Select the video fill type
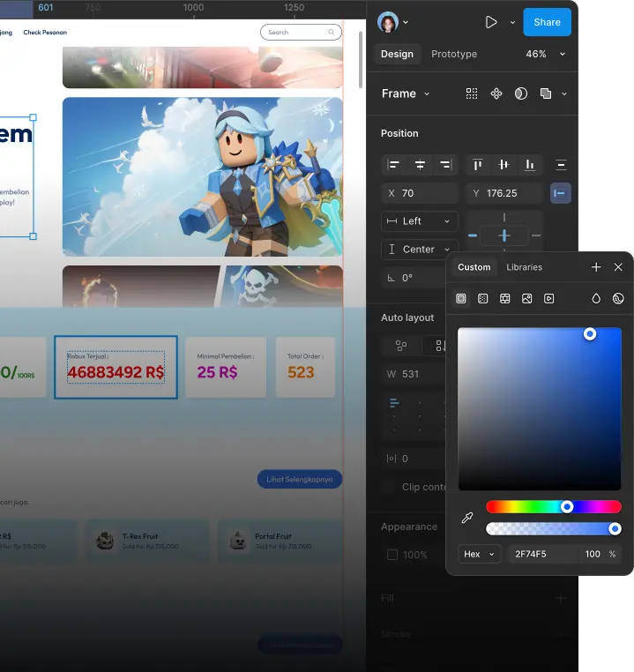The height and width of the screenshot is (672, 634). click(548, 298)
